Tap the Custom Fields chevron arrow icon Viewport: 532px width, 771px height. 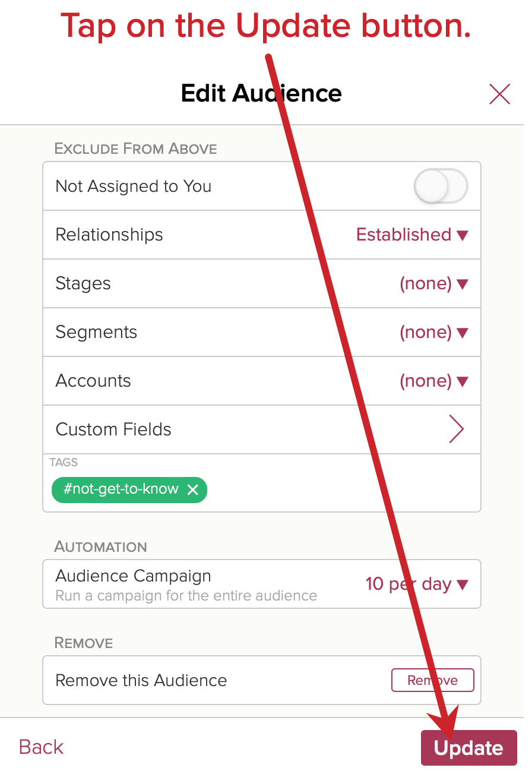tap(457, 429)
